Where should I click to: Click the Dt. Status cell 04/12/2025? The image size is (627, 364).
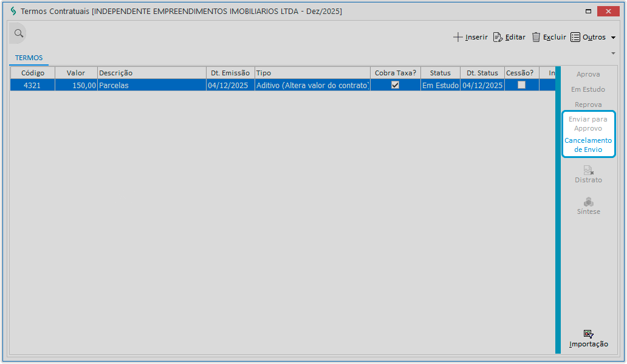tap(482, 85)
